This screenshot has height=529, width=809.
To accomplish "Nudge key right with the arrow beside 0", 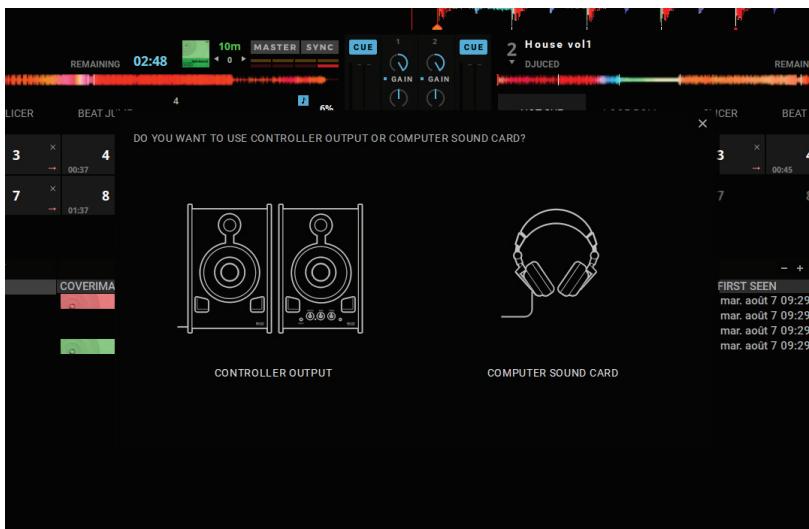I will tap(243, 59).
